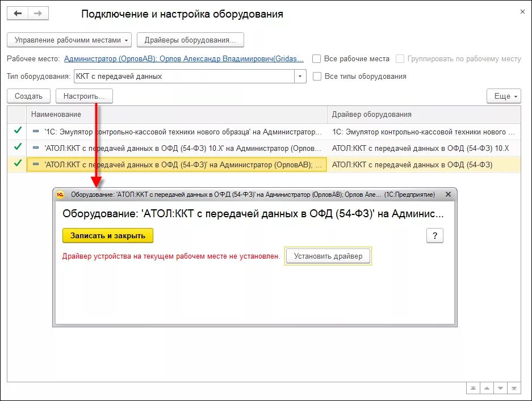Click green checkmark of the highlighted АТОЛ row
This screenshot has height=401, width=532.
click(x=17, y=163)
